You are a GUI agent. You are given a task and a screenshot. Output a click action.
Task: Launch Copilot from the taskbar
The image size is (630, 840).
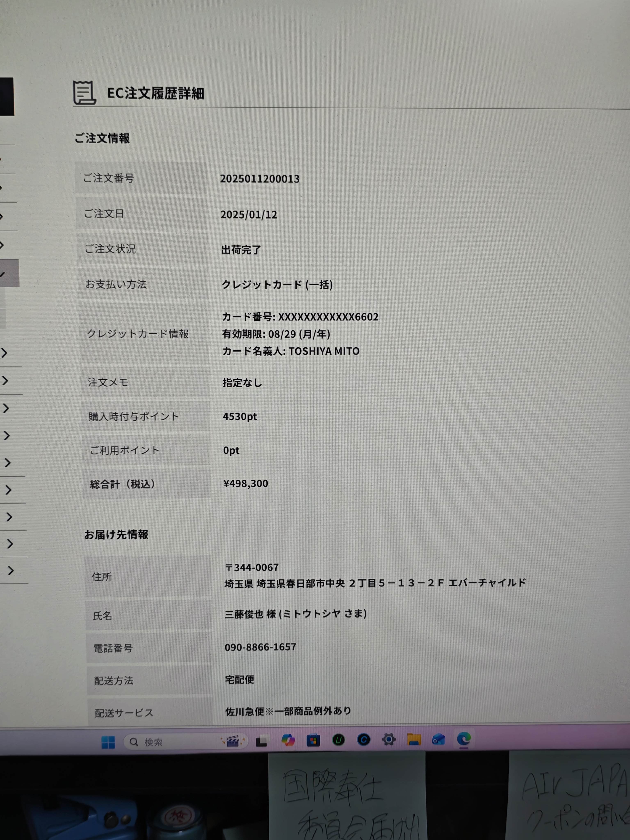[x=288, y=740]
